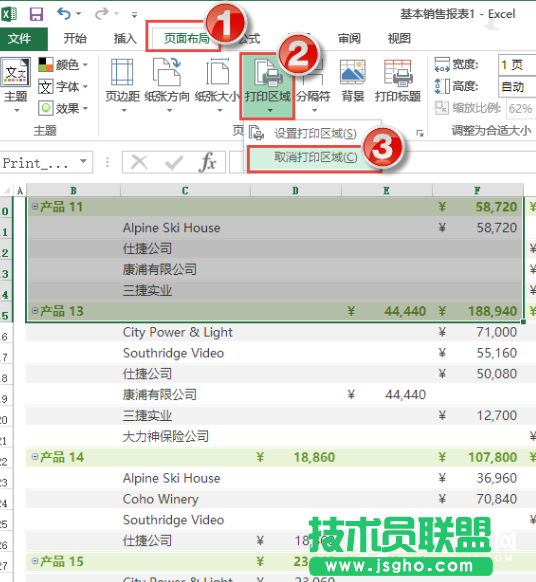536x582 pixels.
Task: Click the 纸张方向 (Orientation) icon
Action: [x=167, y=72]
